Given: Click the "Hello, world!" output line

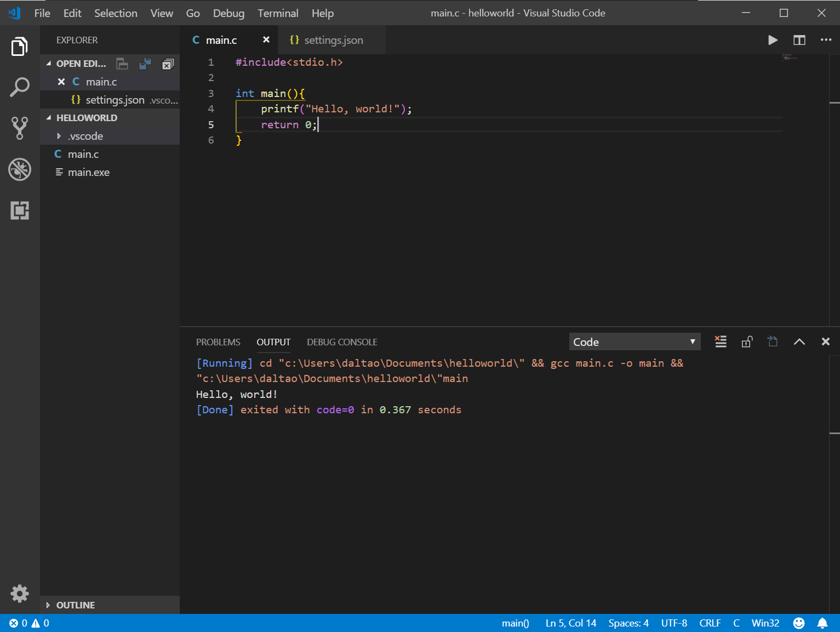Looking at the screenshot, I should coord(237,395).
